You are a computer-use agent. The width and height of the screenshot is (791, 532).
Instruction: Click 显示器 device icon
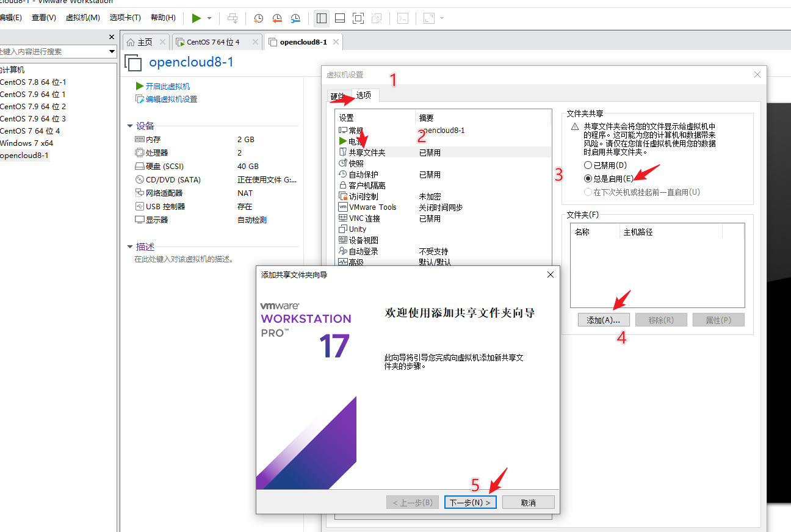[139, 220]
